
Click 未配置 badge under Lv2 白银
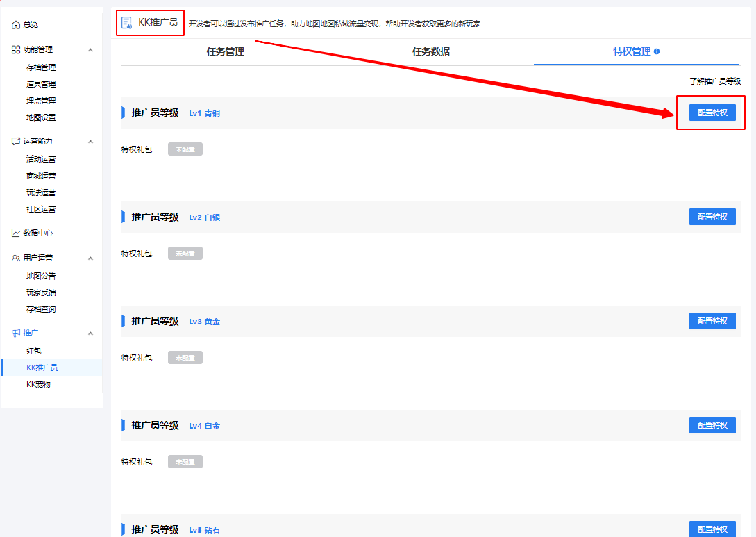pyautogui.click(x=185, y=254)
